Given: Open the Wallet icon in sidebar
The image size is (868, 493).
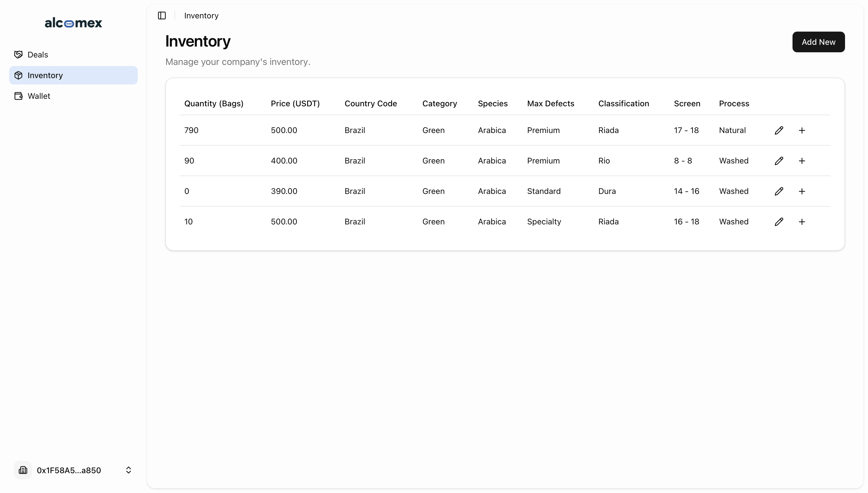Looking at the screenshot, I should pyautogui.click(x=19, y=96).
